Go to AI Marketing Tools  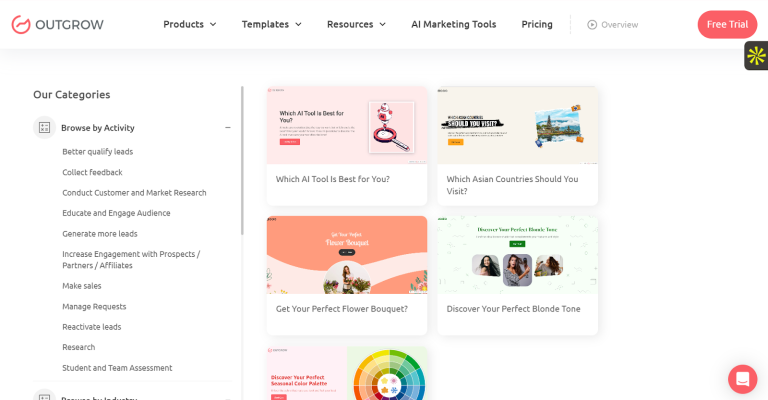[x=453, y=25]
